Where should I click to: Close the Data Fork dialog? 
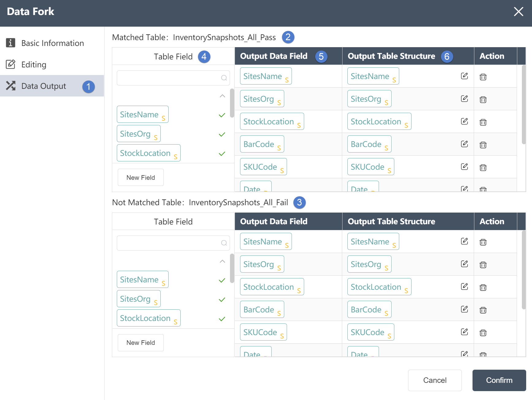click(x=519, y=12)
